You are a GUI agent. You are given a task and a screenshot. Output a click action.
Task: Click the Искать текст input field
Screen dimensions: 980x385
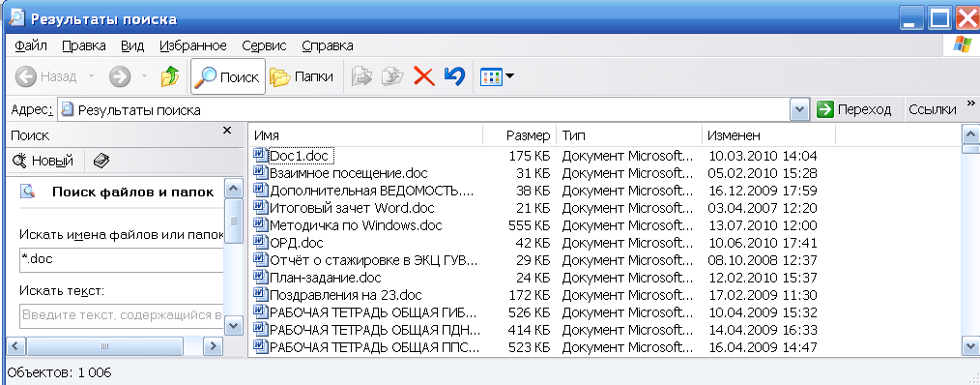click(x=121, y=315)
